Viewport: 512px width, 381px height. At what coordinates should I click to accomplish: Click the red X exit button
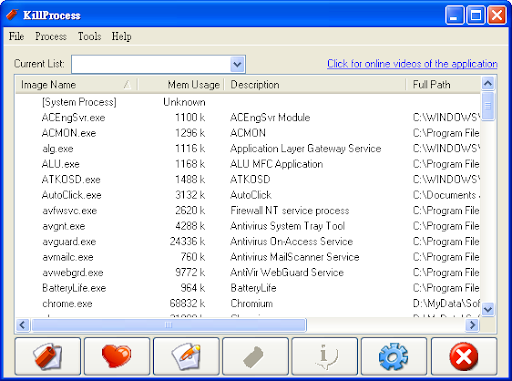[x=464, y=356]
